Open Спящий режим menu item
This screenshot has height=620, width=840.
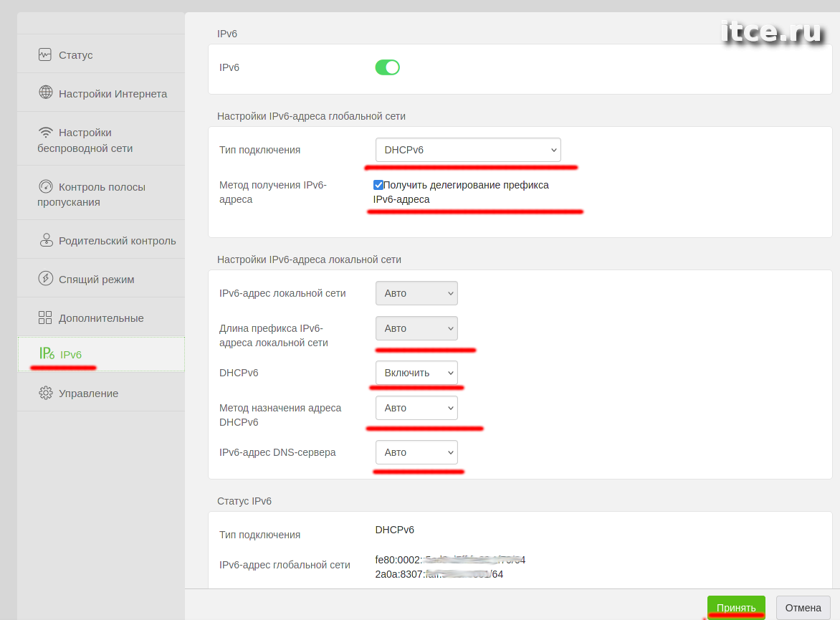101,279
